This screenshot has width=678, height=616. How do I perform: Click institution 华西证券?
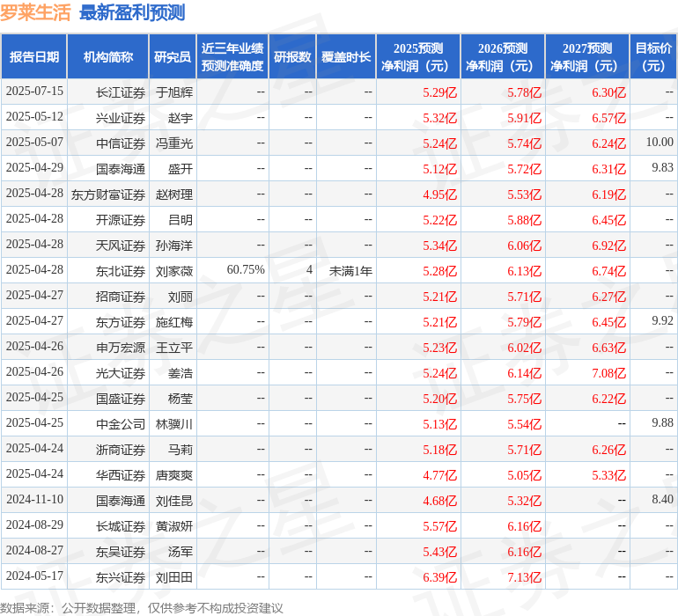tap(121, 475)
